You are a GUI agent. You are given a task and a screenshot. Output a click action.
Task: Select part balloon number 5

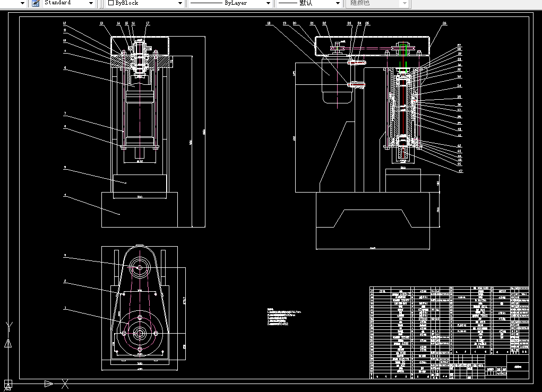65,167
